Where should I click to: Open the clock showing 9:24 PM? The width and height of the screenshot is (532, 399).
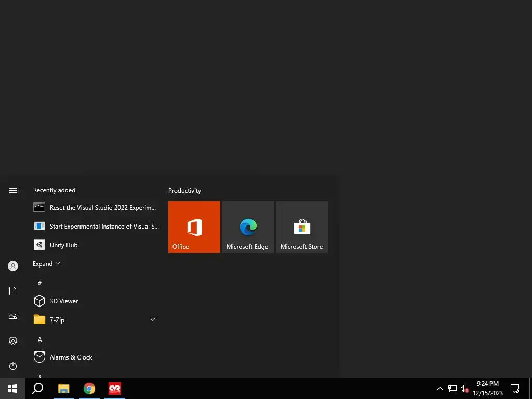click(487, 389)
